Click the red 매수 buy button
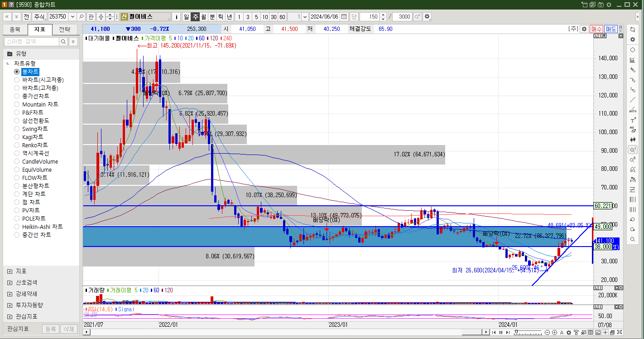 coord(596,29)
